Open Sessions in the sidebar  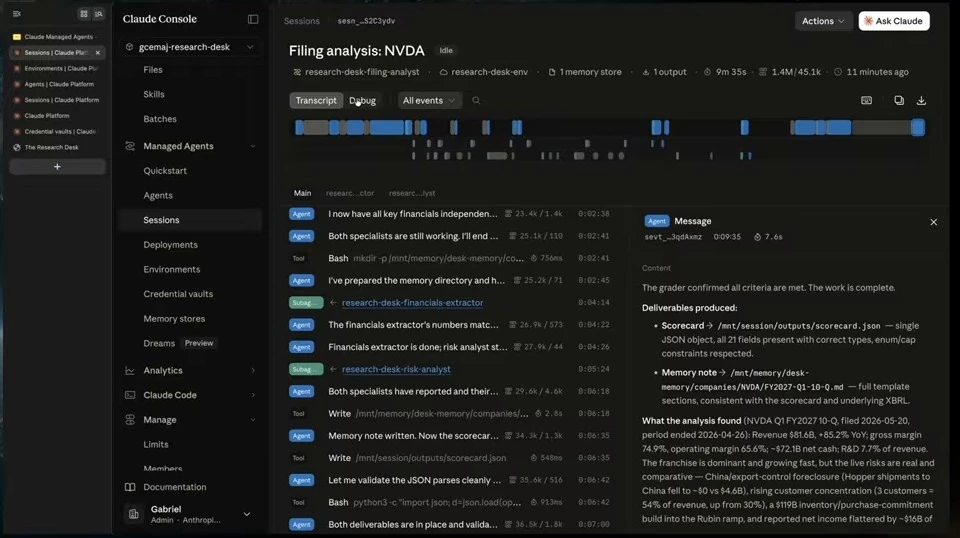190,220
